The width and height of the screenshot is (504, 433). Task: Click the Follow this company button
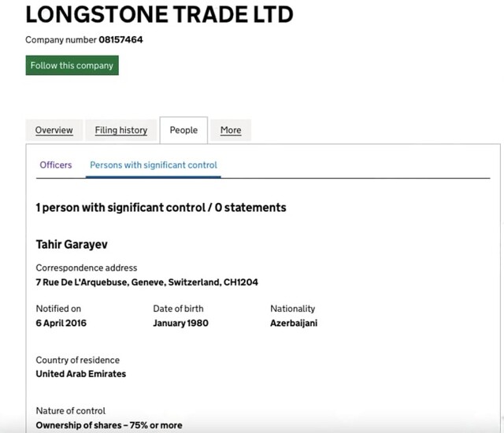[72, 65]
